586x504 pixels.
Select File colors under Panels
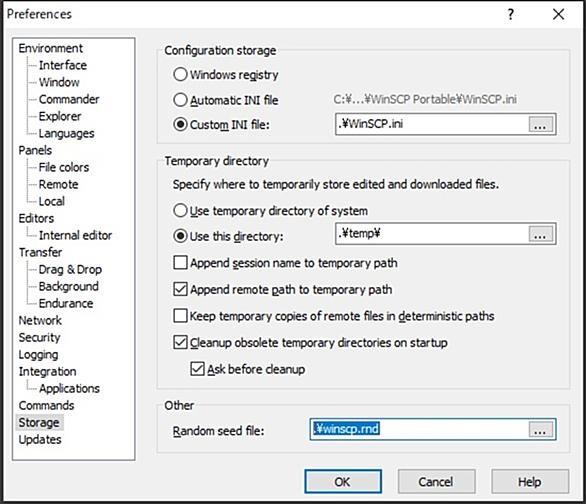(64, 167)
